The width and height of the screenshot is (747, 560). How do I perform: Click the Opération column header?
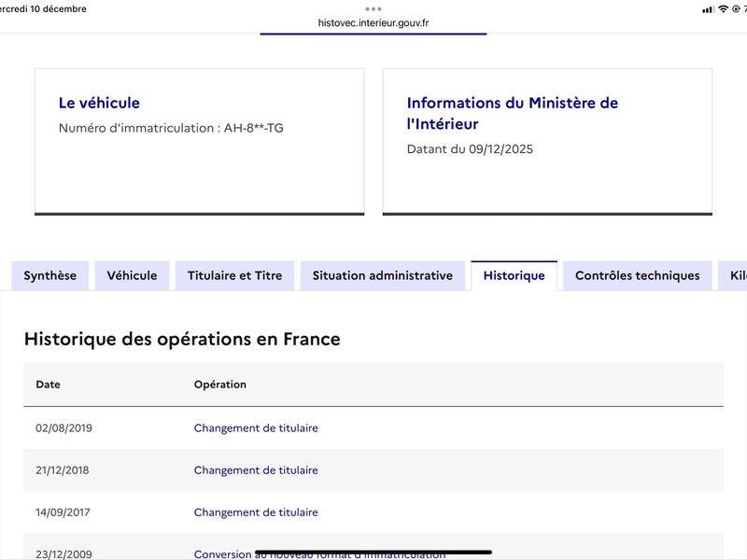220,385
